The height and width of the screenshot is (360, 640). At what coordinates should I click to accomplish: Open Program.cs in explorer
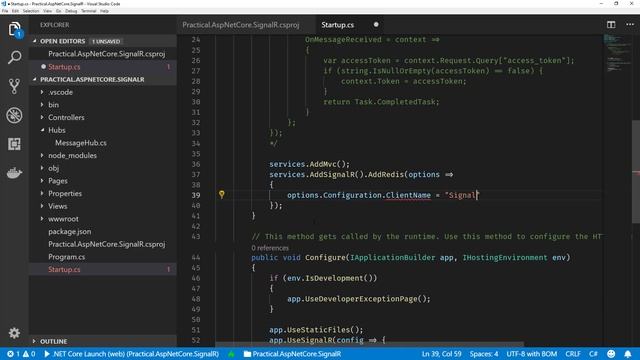[67, 256]
